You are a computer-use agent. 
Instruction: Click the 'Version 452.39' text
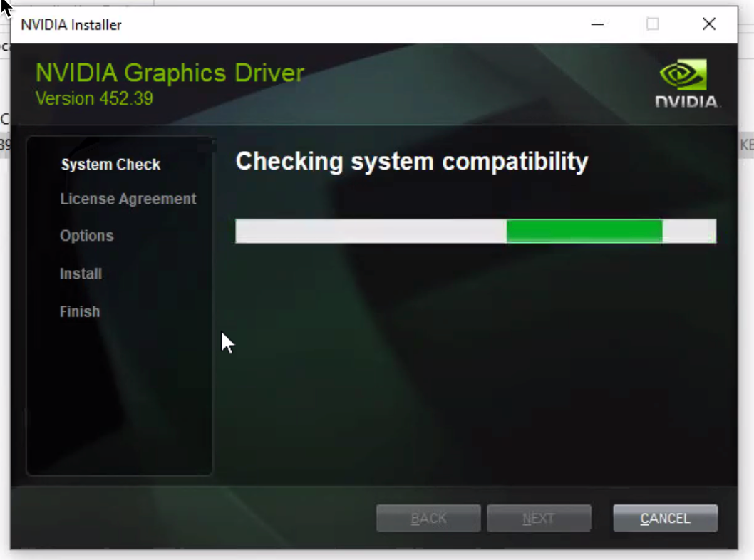coord(94,98)
